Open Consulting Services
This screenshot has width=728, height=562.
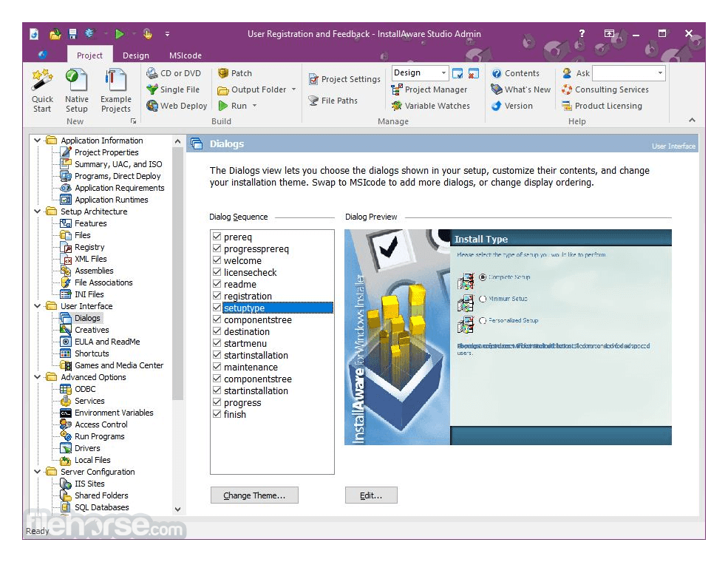click(x=605, y=89)
